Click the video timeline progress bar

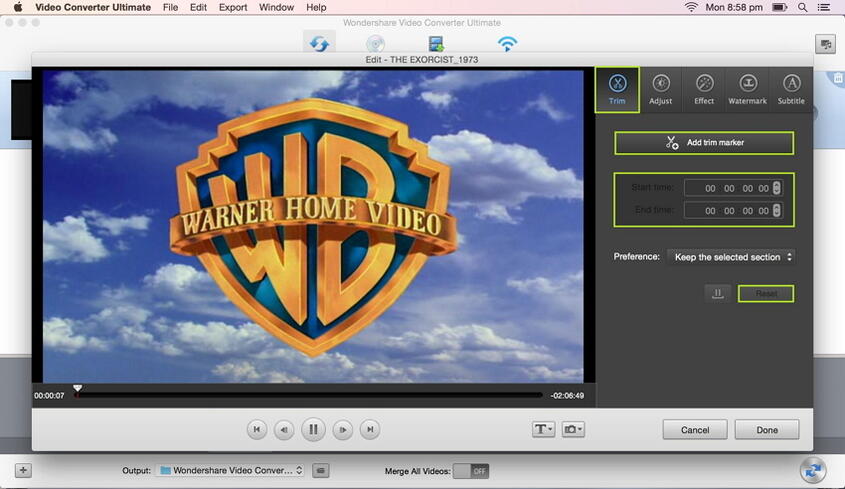(x=308, y=395)
